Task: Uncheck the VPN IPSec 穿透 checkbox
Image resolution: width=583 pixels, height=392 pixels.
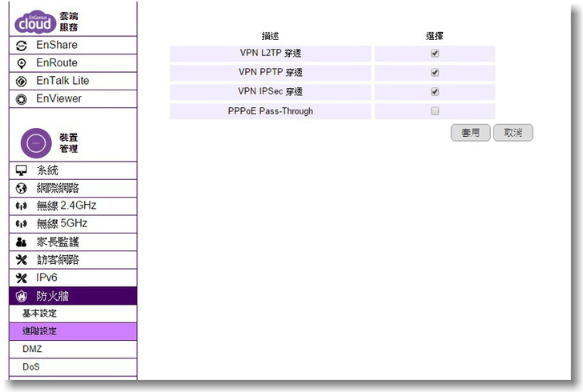Action: pyautogui.click(x=435, y=92)
